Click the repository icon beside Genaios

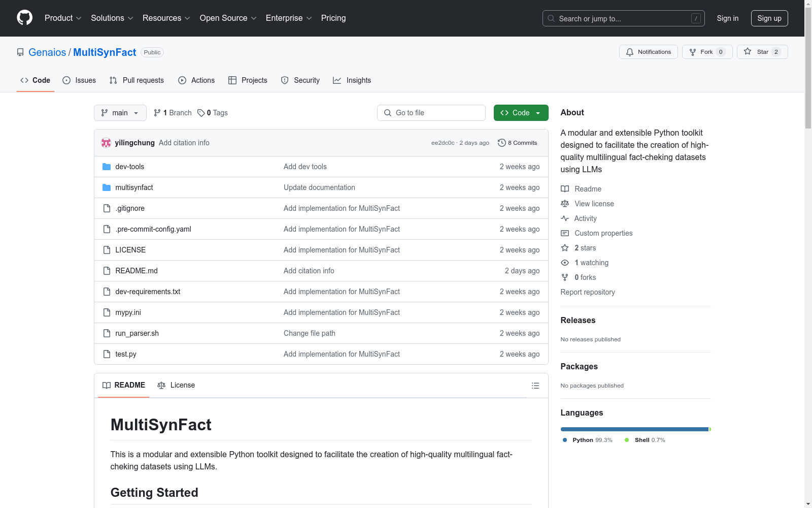20,52
